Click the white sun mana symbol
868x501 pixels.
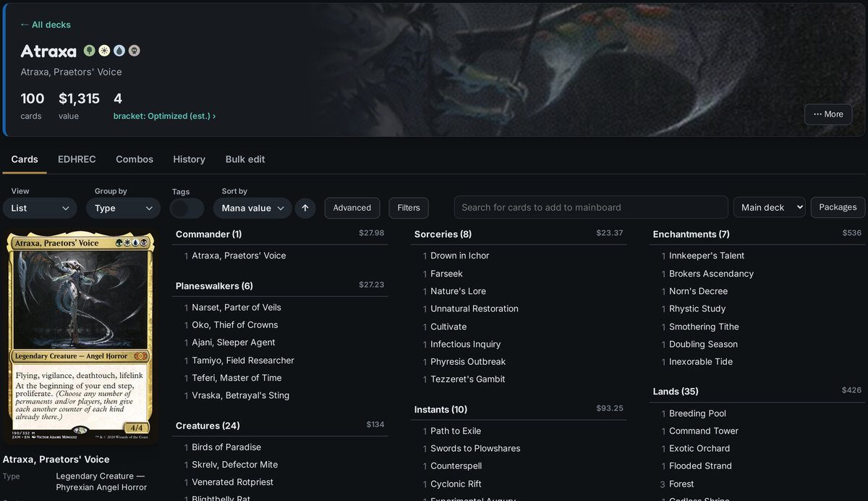coord(105,51)
